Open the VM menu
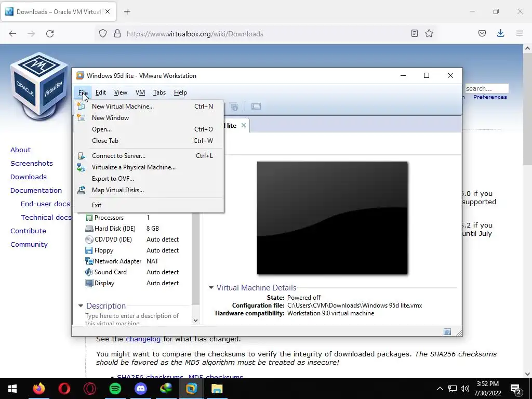 (140, 92)
